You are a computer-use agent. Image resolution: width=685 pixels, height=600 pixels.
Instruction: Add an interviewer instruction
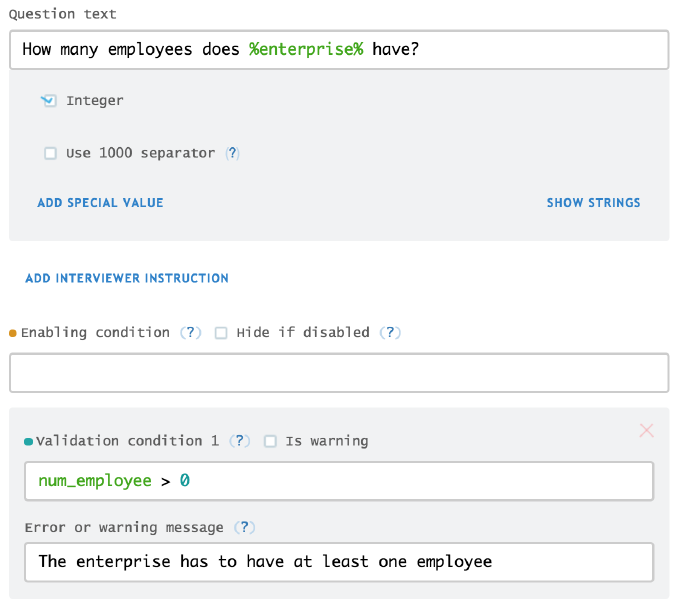(x=127, y=278)
